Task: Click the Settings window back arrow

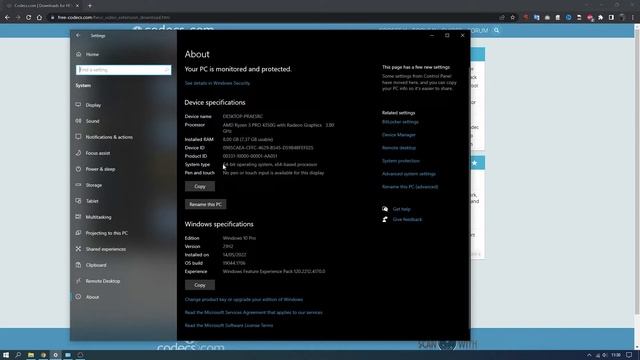Action: (78, 36)
